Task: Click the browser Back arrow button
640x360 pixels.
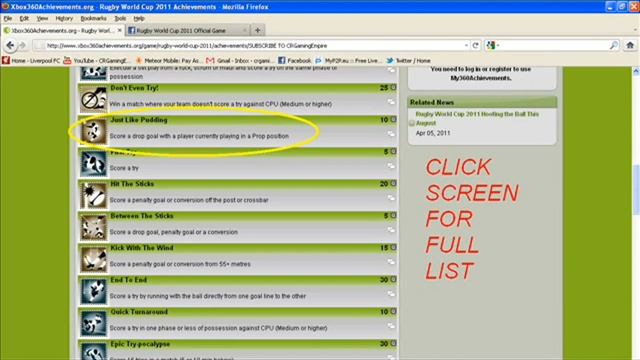Action: coord(10,45)
